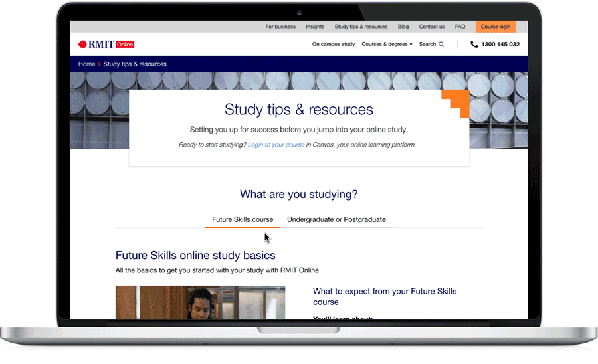Screen dimensions: 598x364
Task: Open the For business link
Action: pyautogui.click(x=280, y=27)
